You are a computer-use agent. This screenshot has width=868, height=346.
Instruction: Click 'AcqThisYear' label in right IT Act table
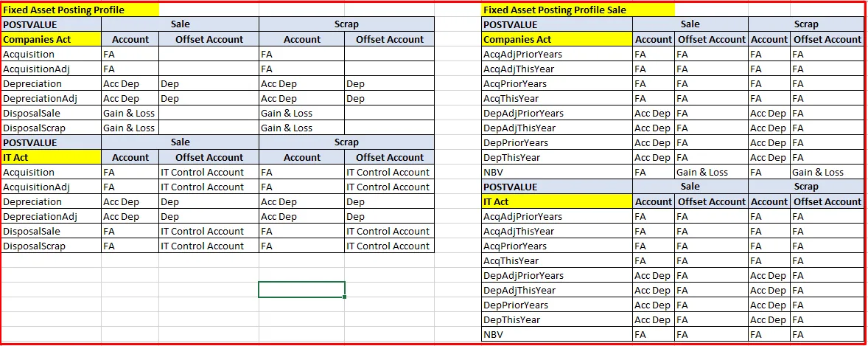[x=511, y=260]
